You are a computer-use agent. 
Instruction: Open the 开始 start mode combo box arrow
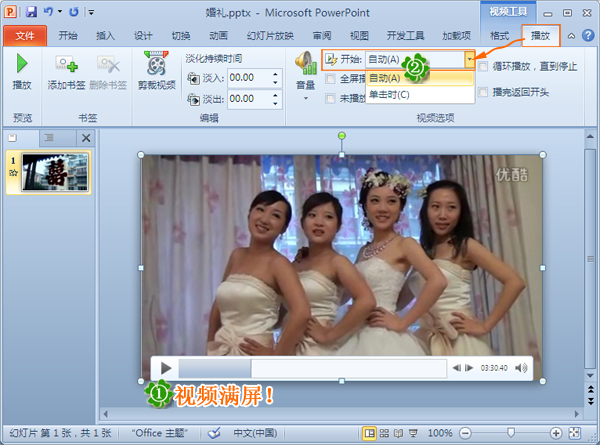click(x=470, y=59)
